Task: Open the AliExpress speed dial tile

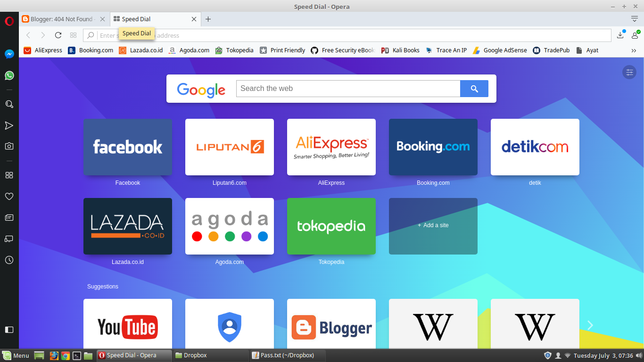Action: click(331, 147)
